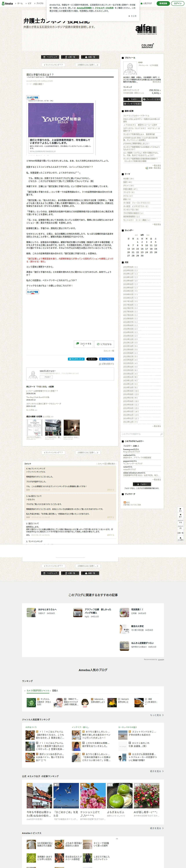The height and width of the screenshot is (868, 186).
Task: Open theme 弁護士雑感 ( 47 ) link
Action: [x=130, y=189]
